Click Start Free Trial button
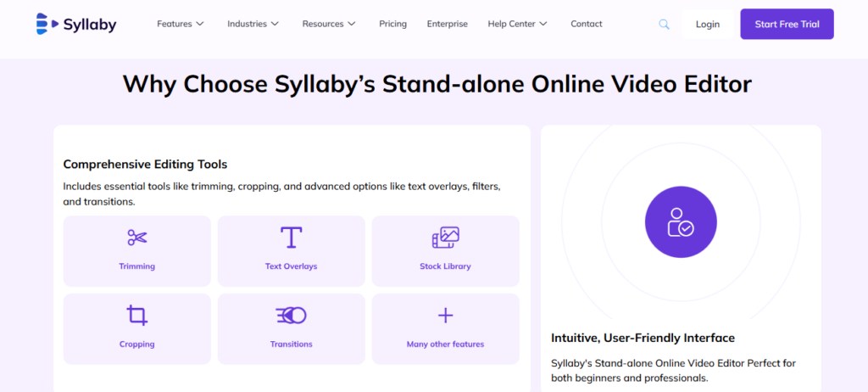 (787, 24)
